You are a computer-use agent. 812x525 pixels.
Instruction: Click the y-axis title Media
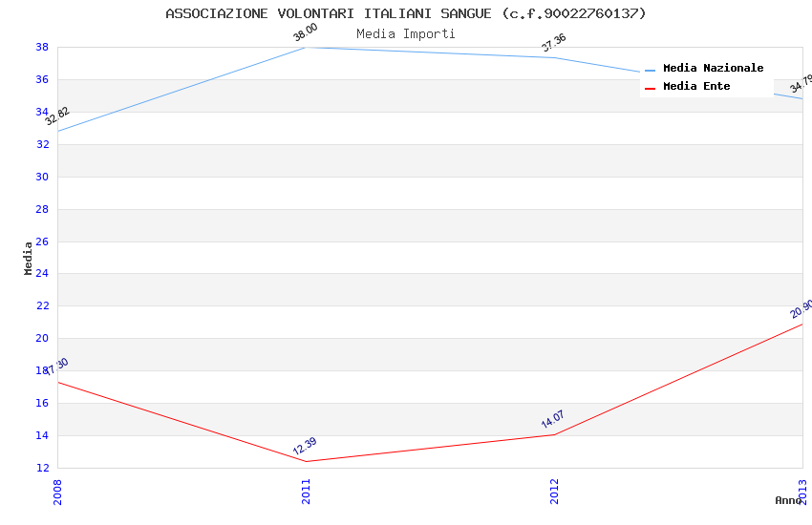pos(28,258)
